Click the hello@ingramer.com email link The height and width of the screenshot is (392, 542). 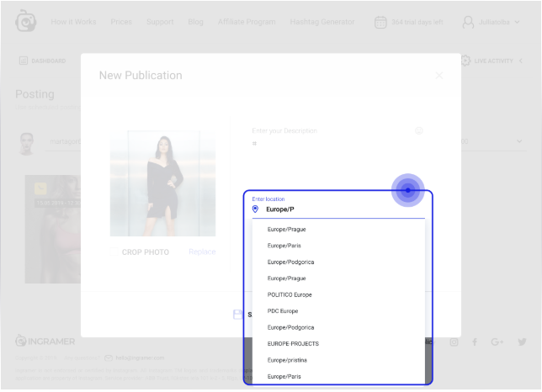(x=140, y=358)
